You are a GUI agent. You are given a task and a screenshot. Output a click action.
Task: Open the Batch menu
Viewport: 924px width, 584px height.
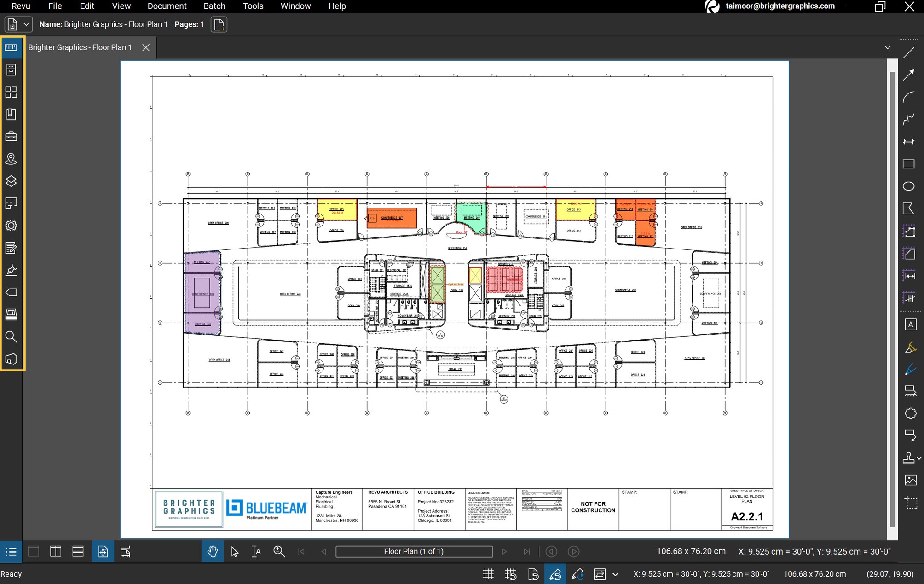[214, 6]
